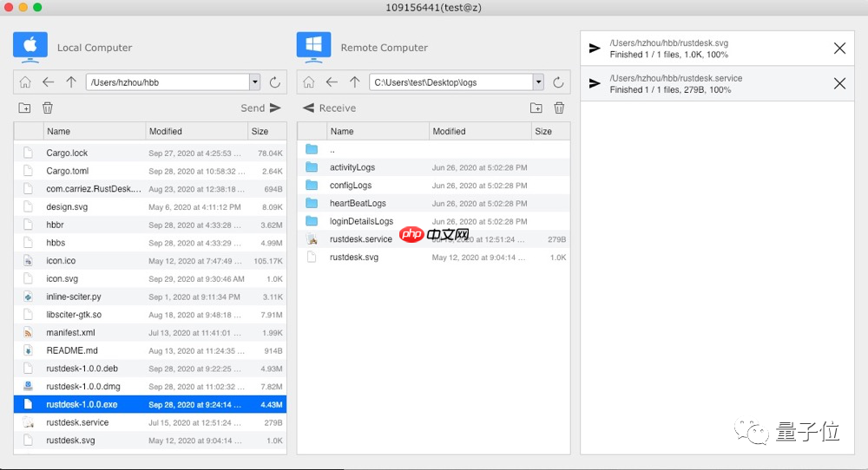Click the Apple Local Computer monitor icon
Image resolution: width=868 pixels, height=470 pixels.
tap(30, 47)
